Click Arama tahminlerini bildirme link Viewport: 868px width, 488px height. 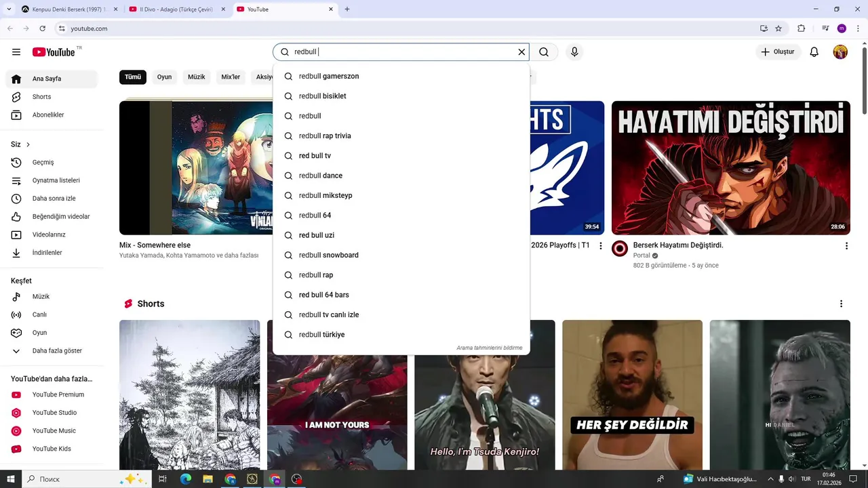point(489,348)
